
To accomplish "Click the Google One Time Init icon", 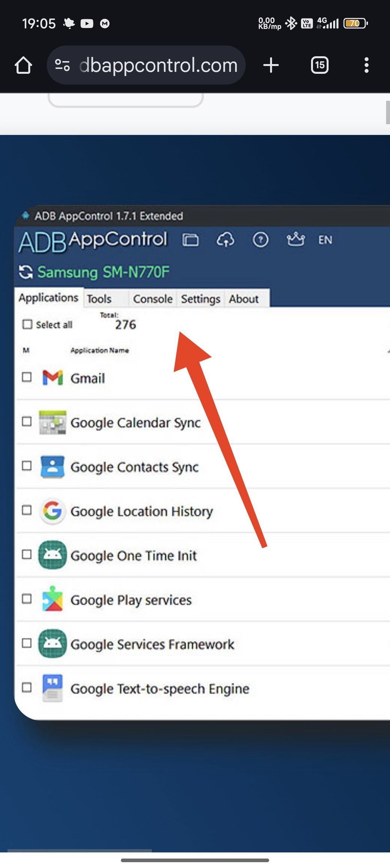I will tap(52, 555).
